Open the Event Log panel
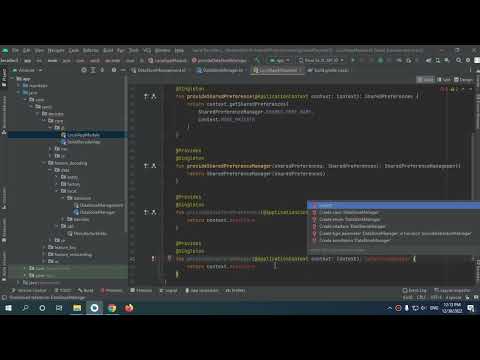The width and height of the screenshot is (480, 360). tap(414, 291)
